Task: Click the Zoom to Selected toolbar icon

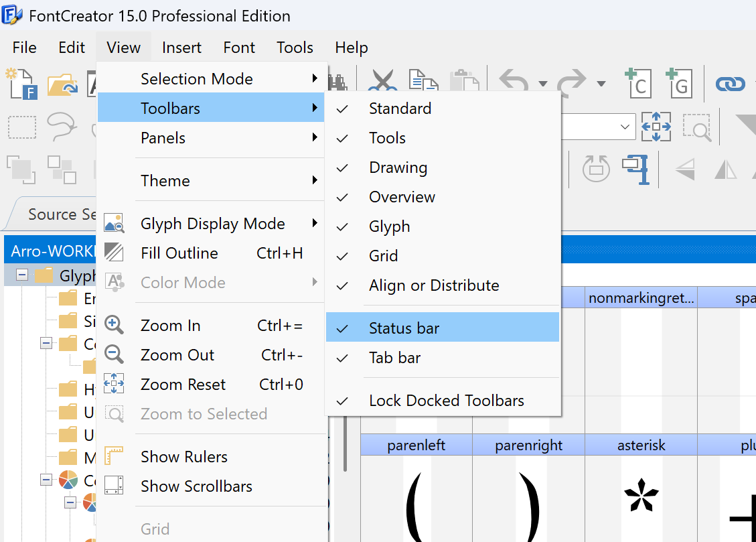Action: click(x=696, y=127)
